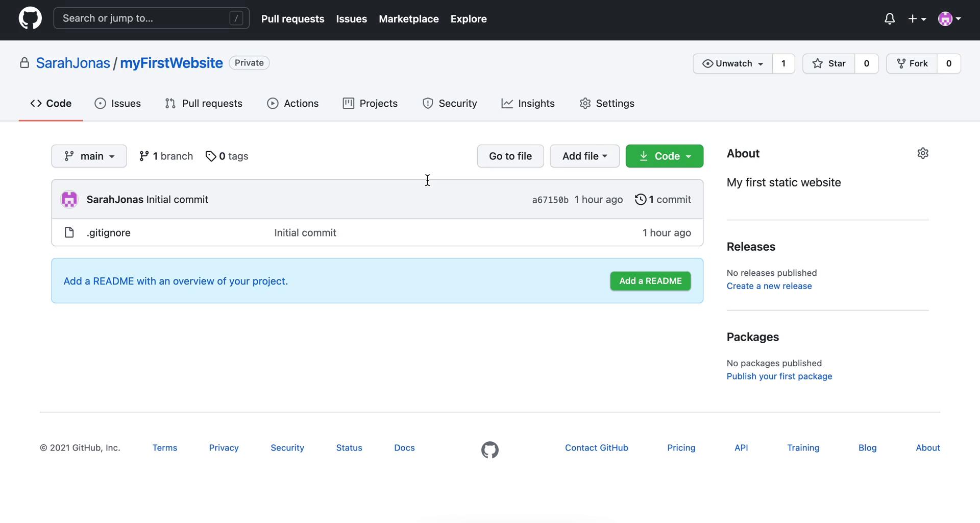View the 1 branch link
The height and width of the screenshot is (523, 980).
point(166,156)
